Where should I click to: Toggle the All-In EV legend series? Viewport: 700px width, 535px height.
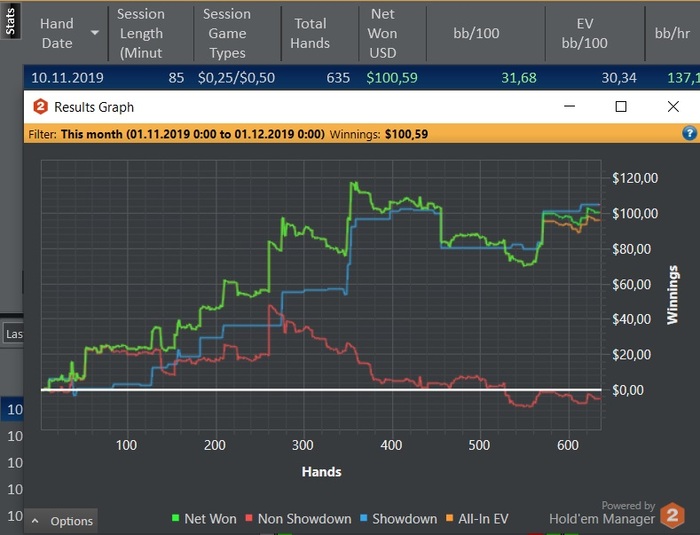[477, 518]
